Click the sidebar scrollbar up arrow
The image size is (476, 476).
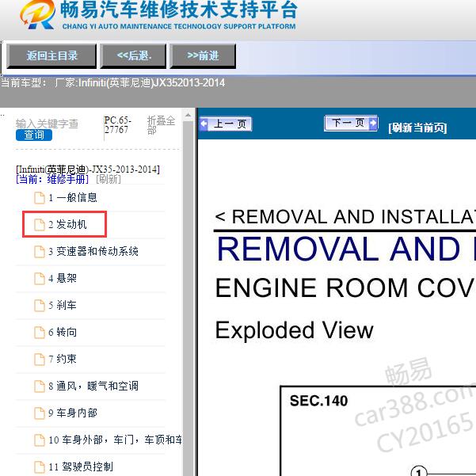pyautogui.click(x=188, y=115)
